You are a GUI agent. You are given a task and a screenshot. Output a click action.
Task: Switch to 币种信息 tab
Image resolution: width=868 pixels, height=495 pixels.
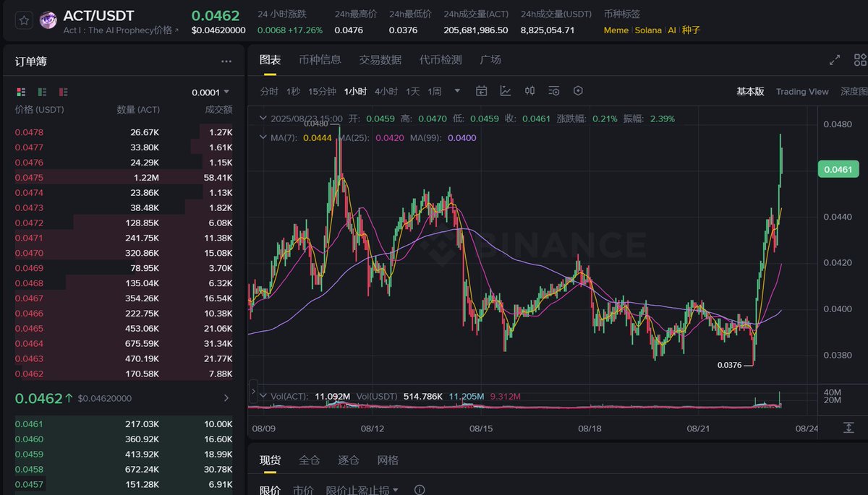click(x=320, y=60)
